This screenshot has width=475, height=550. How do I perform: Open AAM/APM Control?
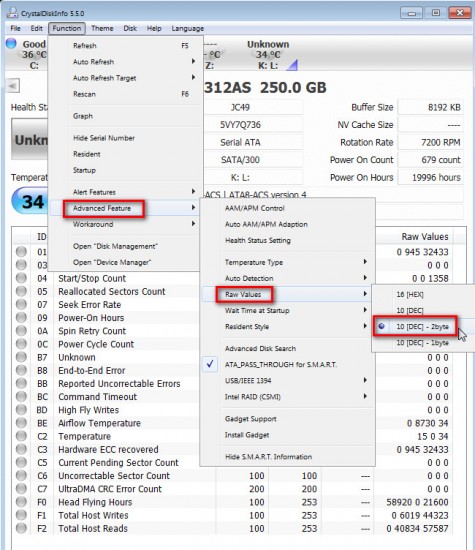pyautogui.click(x=288, y=208)
